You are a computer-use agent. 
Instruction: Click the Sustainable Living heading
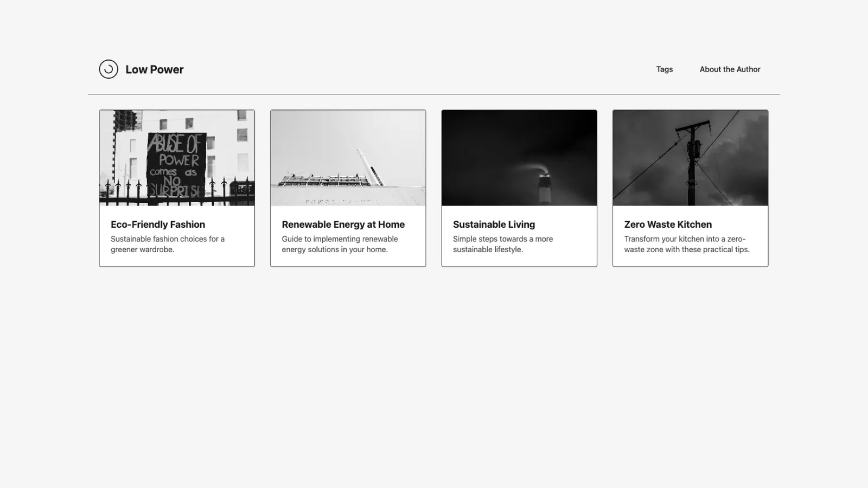click(x=494, y=224)
